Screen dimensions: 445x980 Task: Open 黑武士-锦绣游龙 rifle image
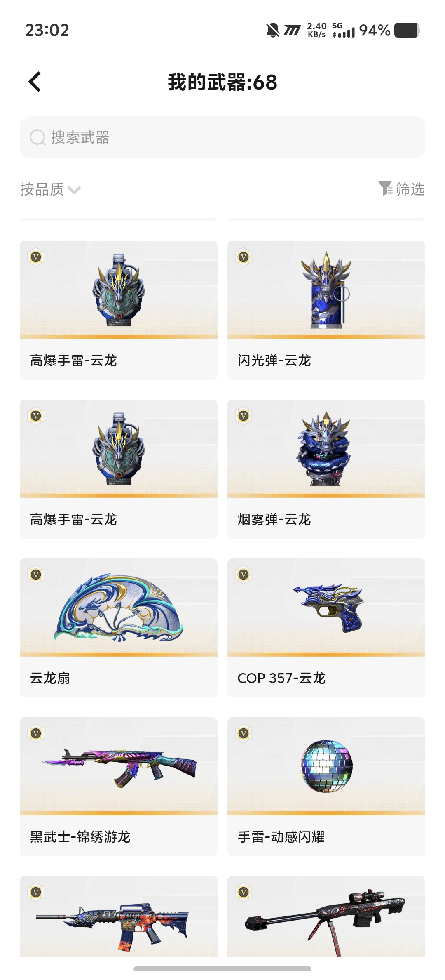(119, 766)
